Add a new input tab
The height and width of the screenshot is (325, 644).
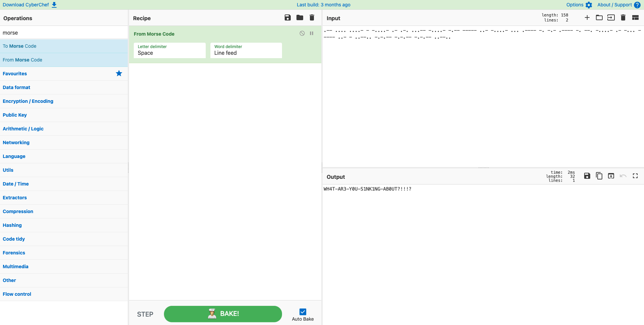tap(587, 18)
